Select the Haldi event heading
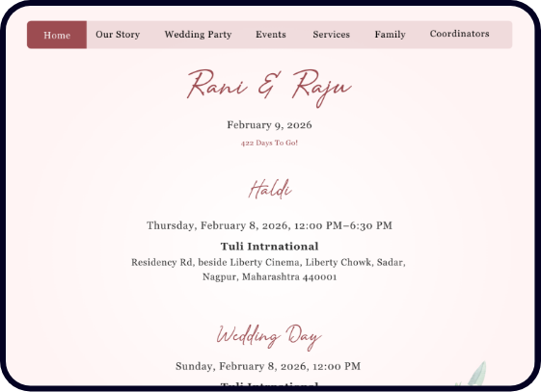Screen dimensions: 541x392 point(270,189)
